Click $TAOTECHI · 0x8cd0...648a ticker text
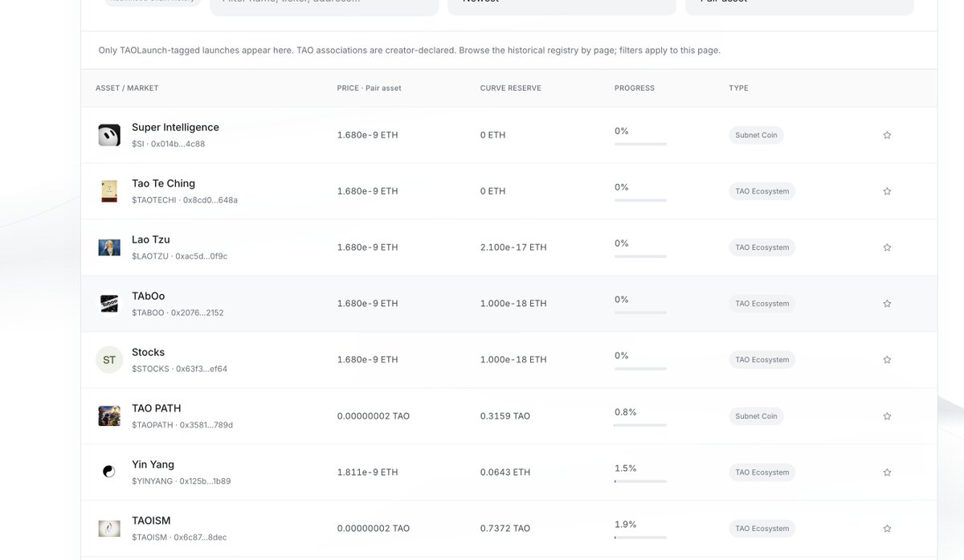Screen dimensions: 964x560 point(185,200)
